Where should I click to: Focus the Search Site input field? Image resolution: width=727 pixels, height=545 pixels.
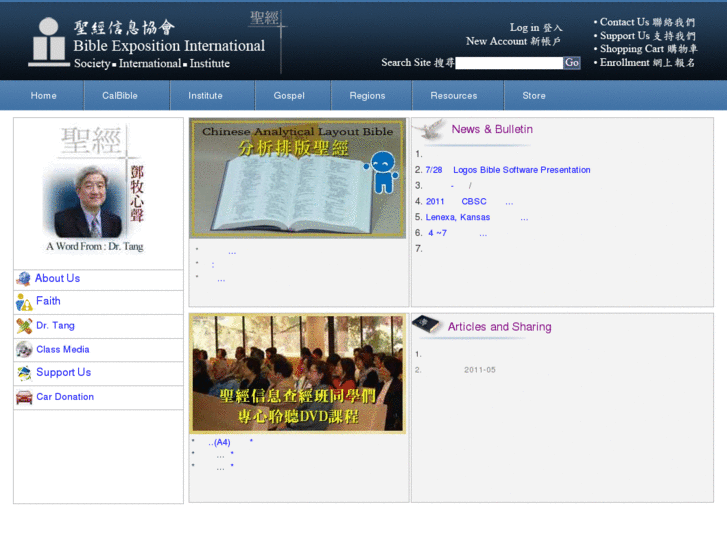pyautogui.click(x=509, y=63)
